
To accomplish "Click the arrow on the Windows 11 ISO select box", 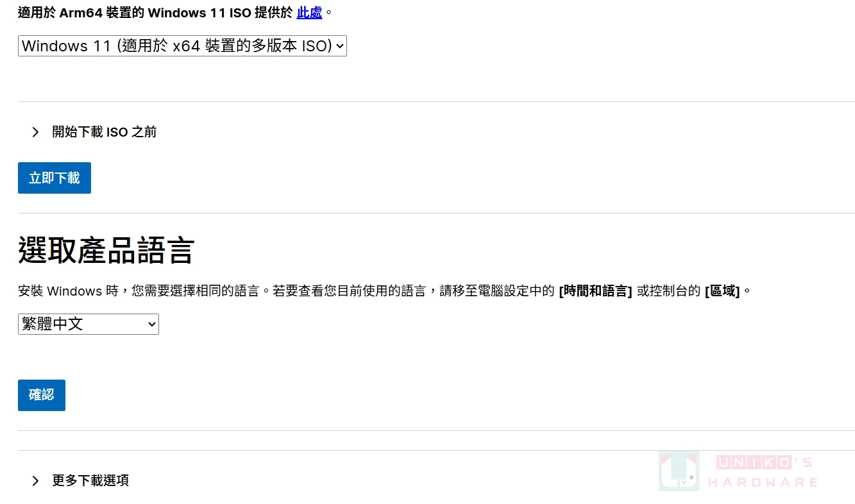I will pyautogui.click(x=340, y=46).
